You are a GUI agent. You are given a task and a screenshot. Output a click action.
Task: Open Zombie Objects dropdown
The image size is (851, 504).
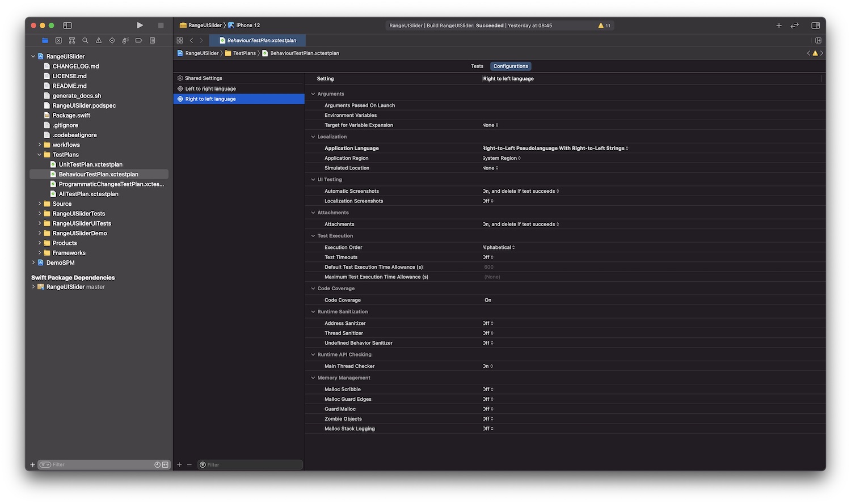488,419
